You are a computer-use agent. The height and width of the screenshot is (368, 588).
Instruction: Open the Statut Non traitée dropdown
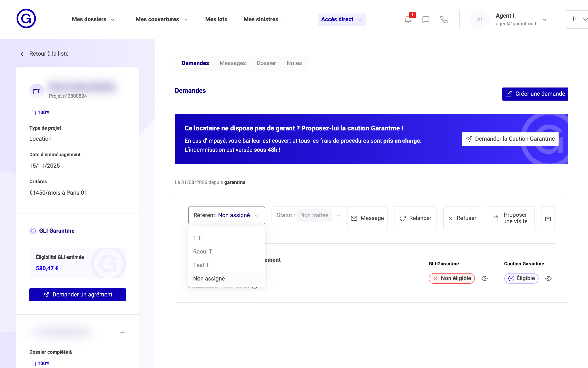tap(309, 215)
